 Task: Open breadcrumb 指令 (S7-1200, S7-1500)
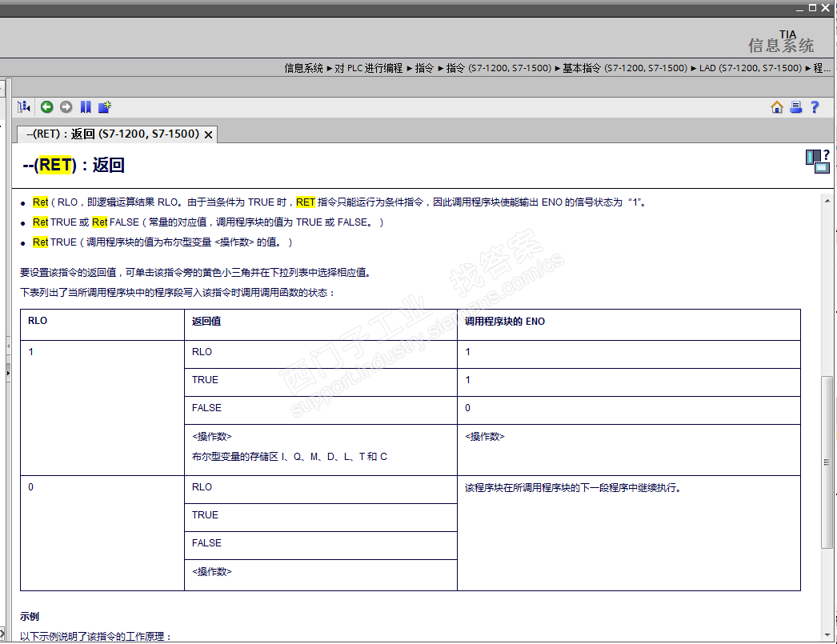[x=499, y=68]
